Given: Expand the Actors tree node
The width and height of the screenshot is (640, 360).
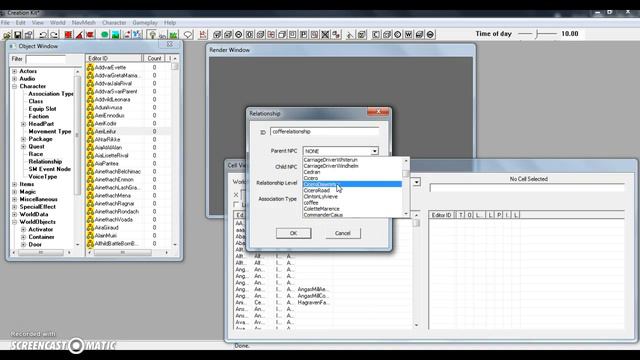Looking at the screenshot, I should (15, 71).
